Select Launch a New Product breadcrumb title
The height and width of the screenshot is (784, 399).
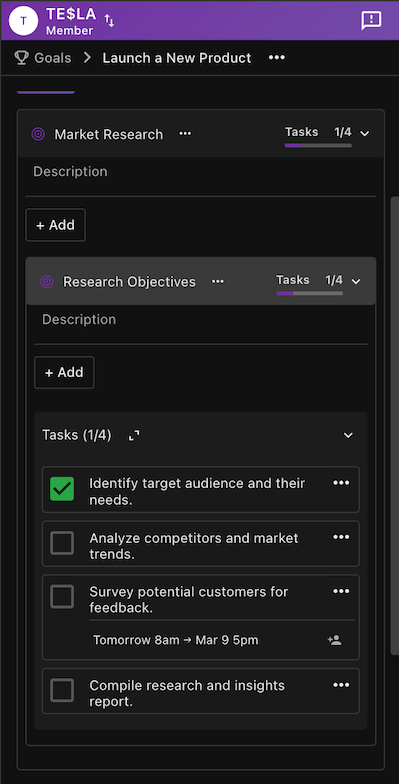point(177,58)
